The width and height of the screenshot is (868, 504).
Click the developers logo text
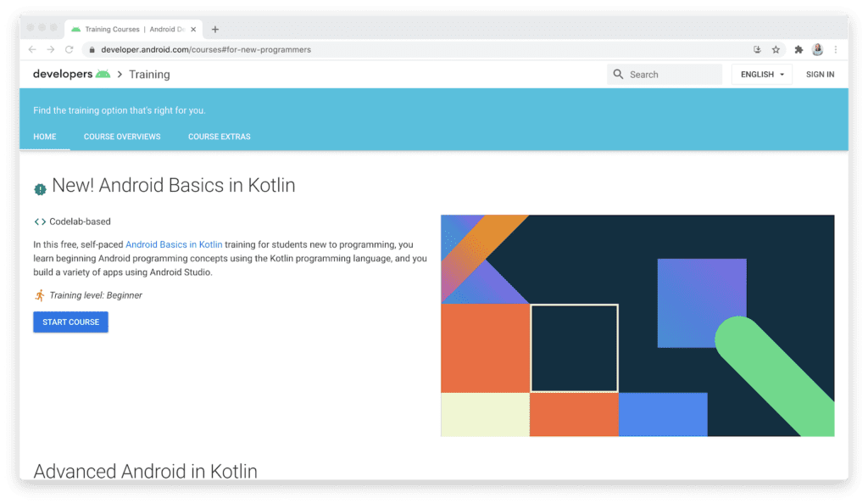pyautogui.click(x=63, y=74)
